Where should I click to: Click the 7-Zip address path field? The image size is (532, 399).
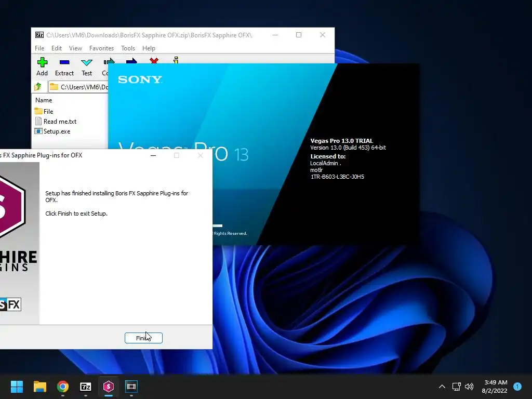(x=78, y=87)
